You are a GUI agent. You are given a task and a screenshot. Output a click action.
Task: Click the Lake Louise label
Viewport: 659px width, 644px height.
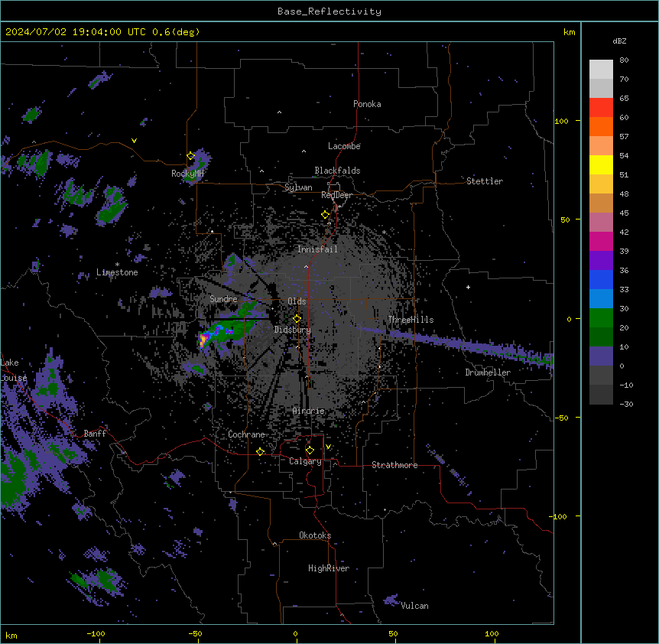pos(14,370)
